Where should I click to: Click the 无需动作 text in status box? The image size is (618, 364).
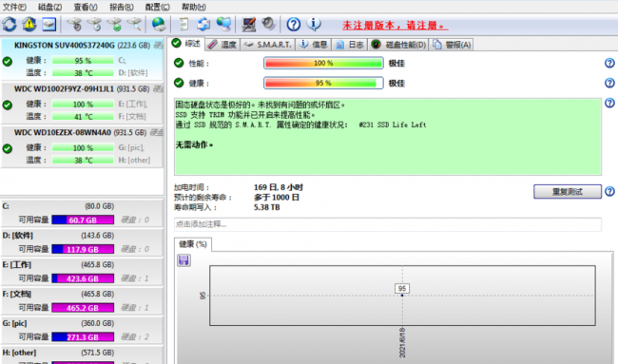point(194,145)
